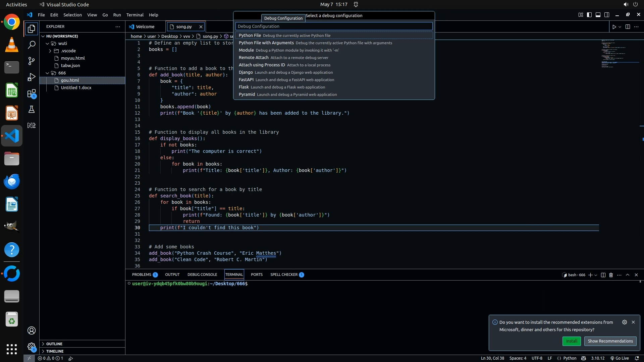Screen dimensions: 644x362
Task: Open the Testing flask view
Action: (x=31, y=109)
